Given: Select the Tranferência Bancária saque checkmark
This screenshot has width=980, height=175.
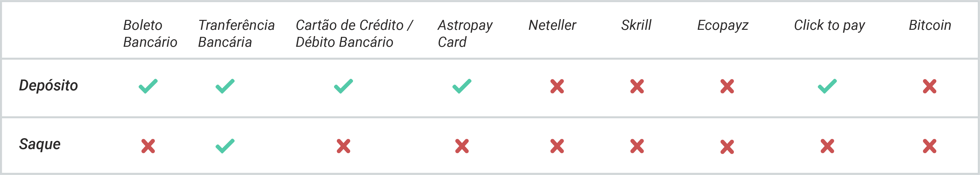Looking at the screenshot, I should point(225,146).
